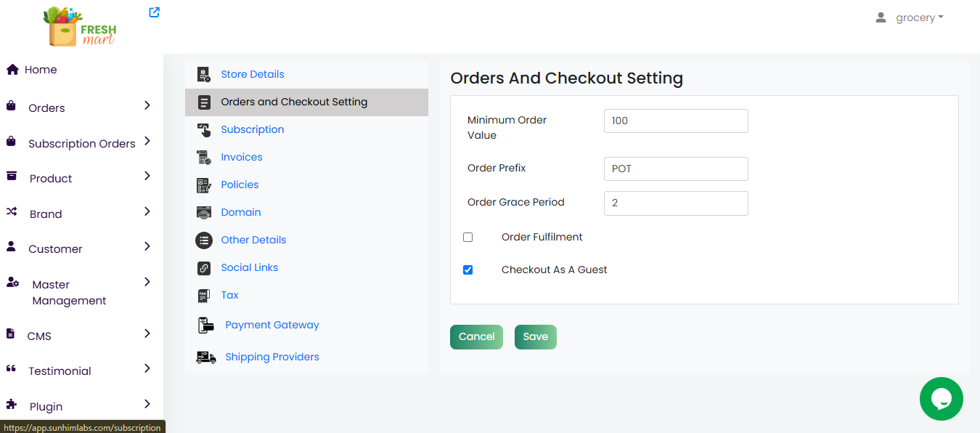Uncheck Checkout As A Guest
Screen dimensions: 980x433
coord(468,270)
